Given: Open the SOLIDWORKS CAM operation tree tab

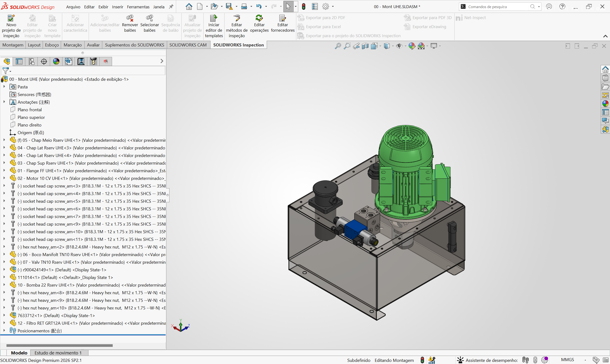Looking at the screenshot, I should [x=81, y=61].
